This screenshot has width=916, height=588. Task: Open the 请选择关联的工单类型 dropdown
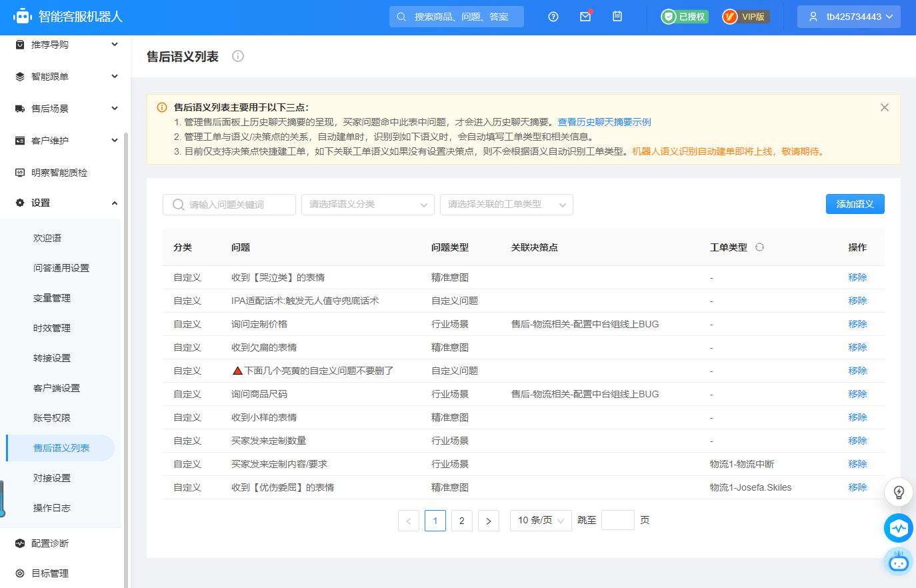[x=507, y=205]
